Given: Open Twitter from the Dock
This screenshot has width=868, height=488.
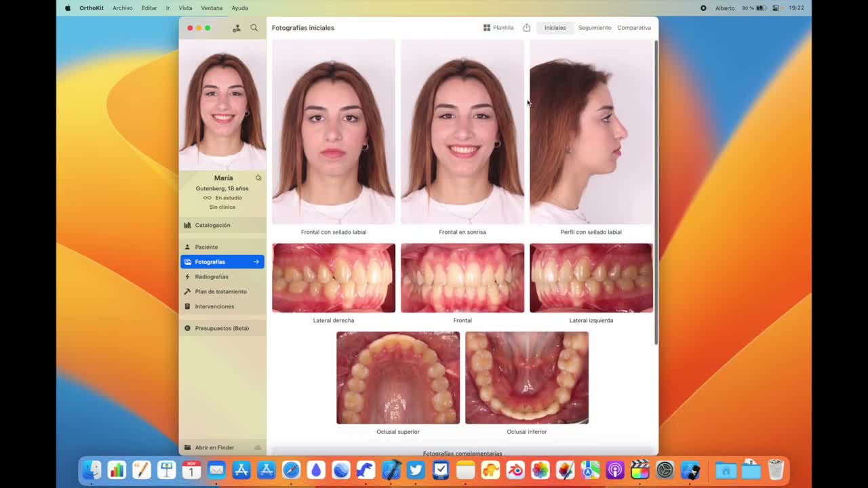Looking at the screenshot, I should click(x=416, y=470).
